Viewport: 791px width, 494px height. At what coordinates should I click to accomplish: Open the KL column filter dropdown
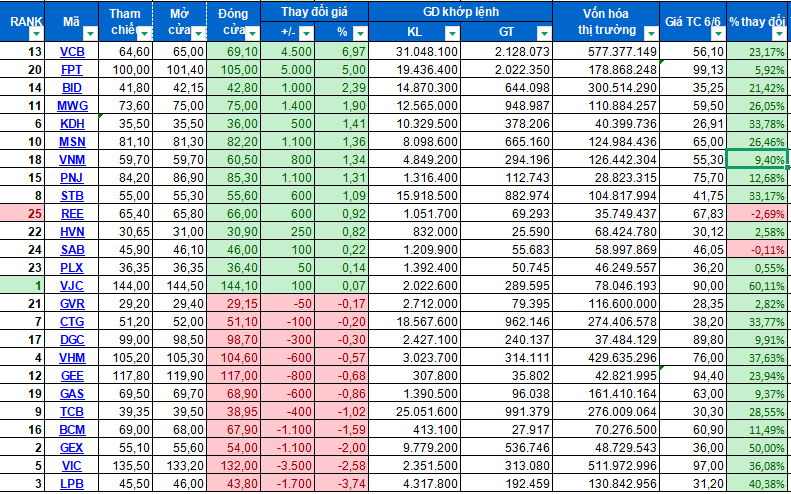point(453,34)
